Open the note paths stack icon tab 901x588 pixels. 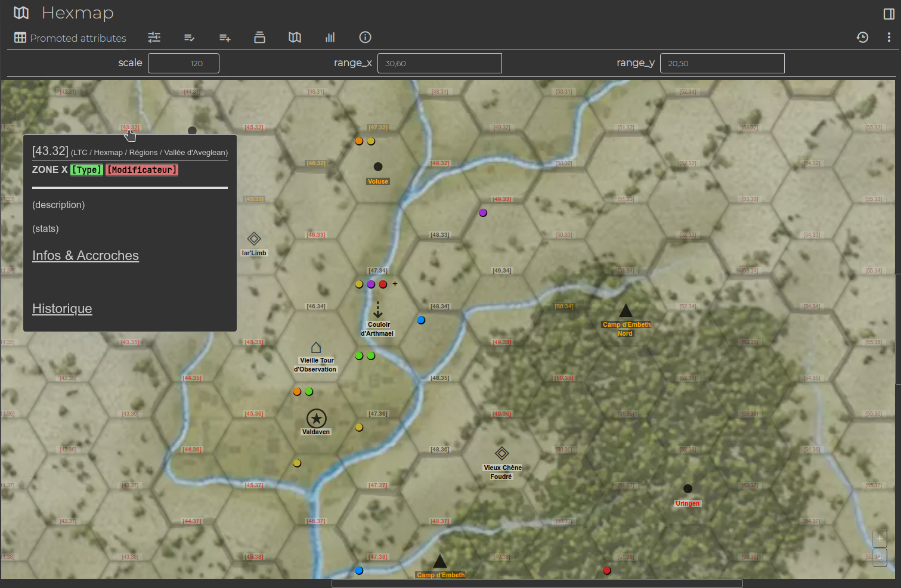(259, 38)
